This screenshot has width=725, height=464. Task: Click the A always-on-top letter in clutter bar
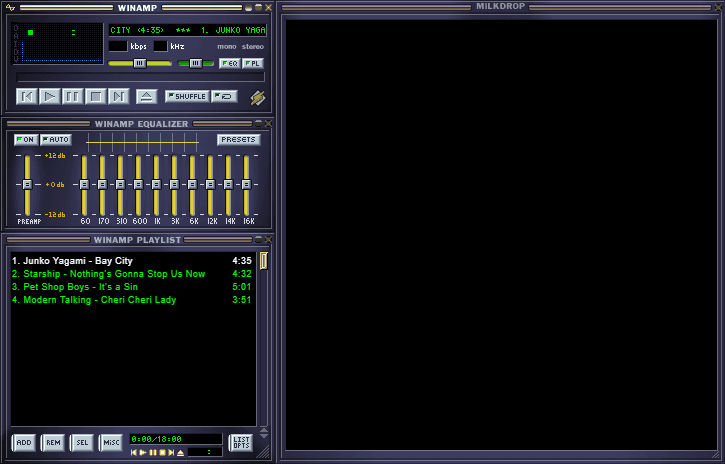pyautogui.click(x=16, y=36)
